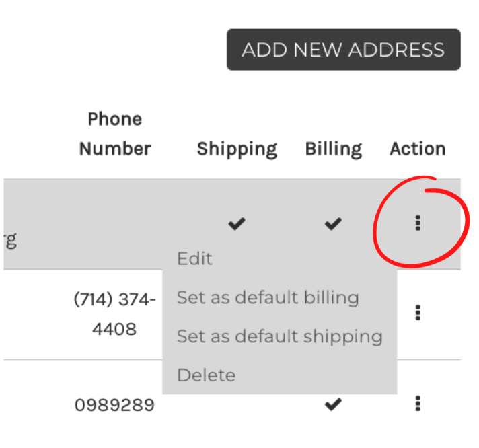The width and height of the screenshot is (479, 448).
Task: Click the phone number 0989289
Action: coord(114,405)
